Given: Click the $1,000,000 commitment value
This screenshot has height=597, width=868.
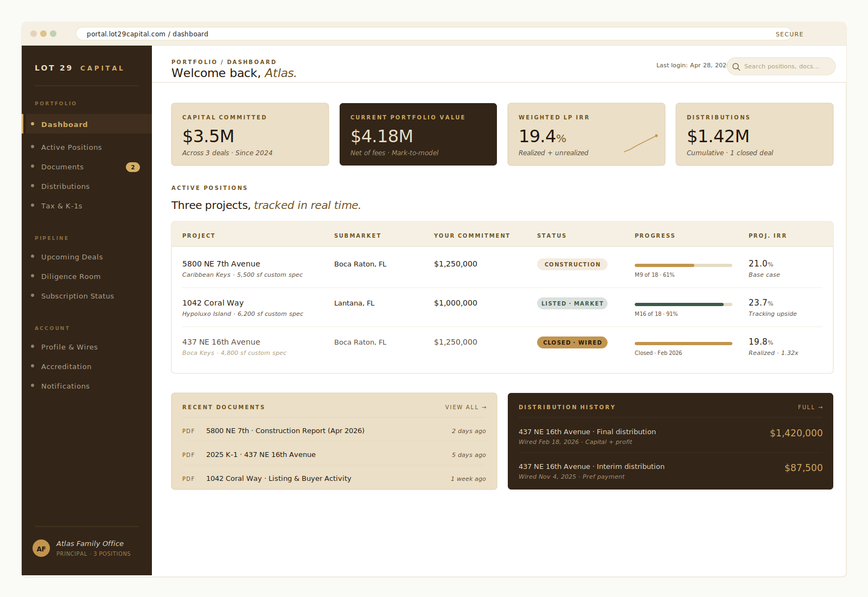Looking at the screenshot, I should (x=456, y=303).
